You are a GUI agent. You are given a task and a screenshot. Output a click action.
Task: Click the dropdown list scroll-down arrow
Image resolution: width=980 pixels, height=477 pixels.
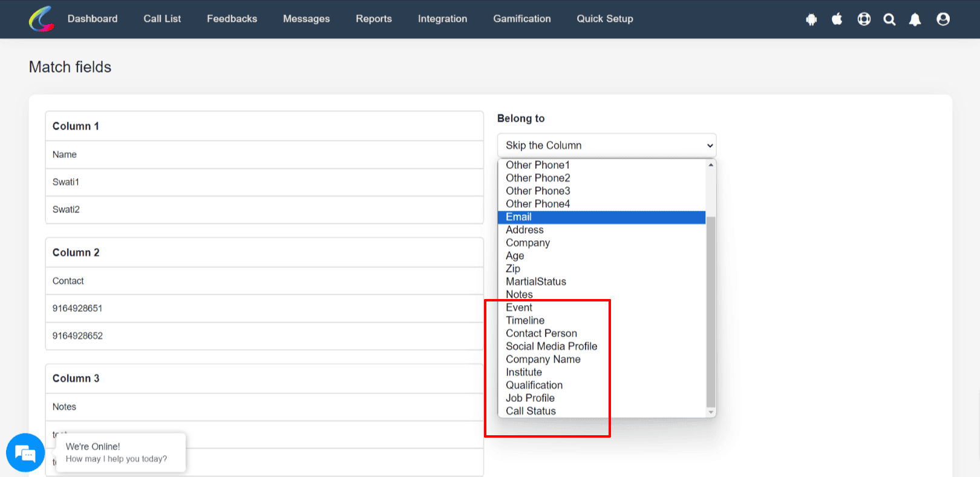pyautogui.click(x=711, y=412)
